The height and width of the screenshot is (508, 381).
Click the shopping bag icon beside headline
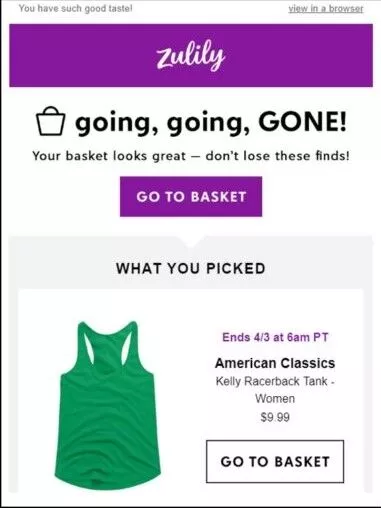pyautogui.click(x=50, y=121)
